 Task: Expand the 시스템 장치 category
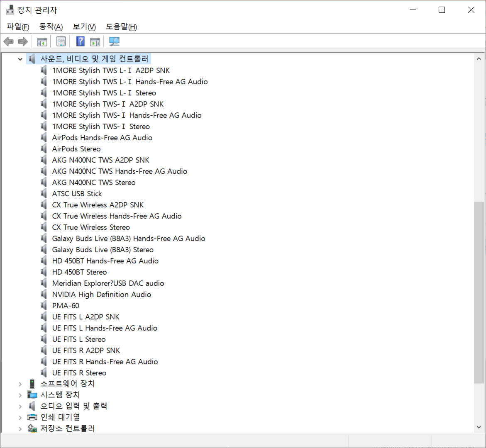(20, 395)
